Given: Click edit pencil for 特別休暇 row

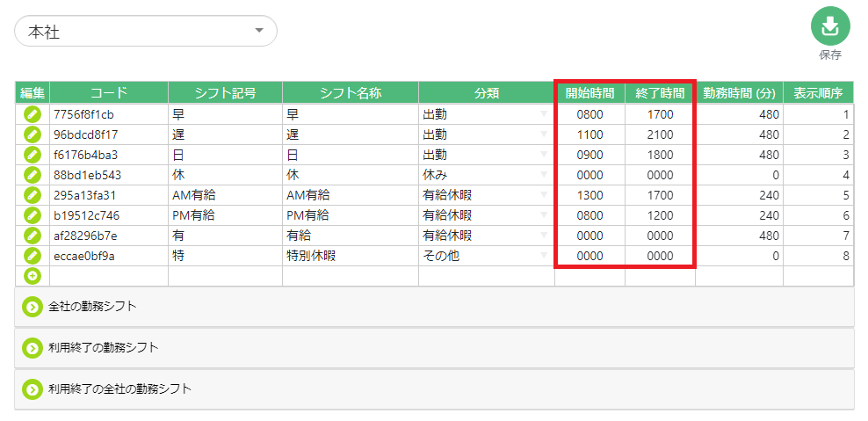Looking at the screenshot, I should [x=33, y=256].
